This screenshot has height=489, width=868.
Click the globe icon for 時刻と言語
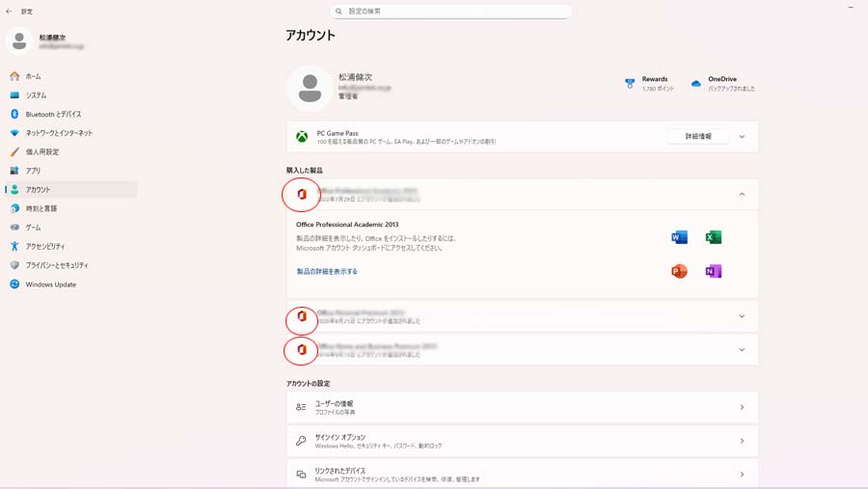[14, 208]
